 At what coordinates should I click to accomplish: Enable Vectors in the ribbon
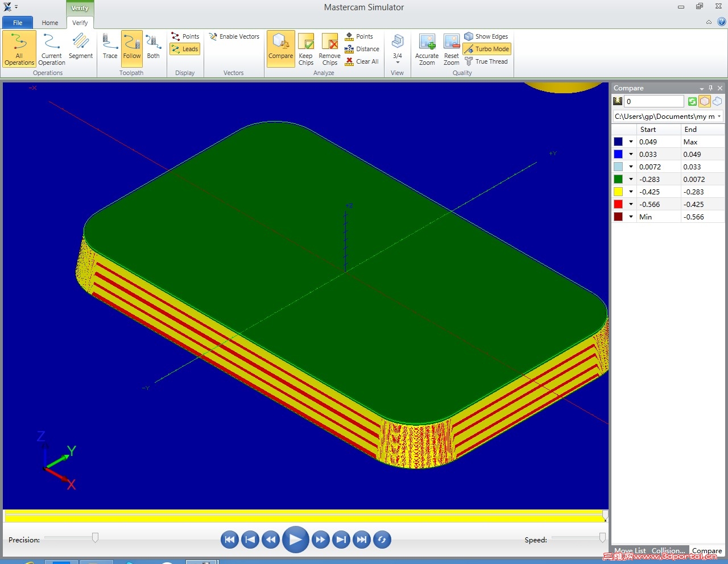click(234, 36)
